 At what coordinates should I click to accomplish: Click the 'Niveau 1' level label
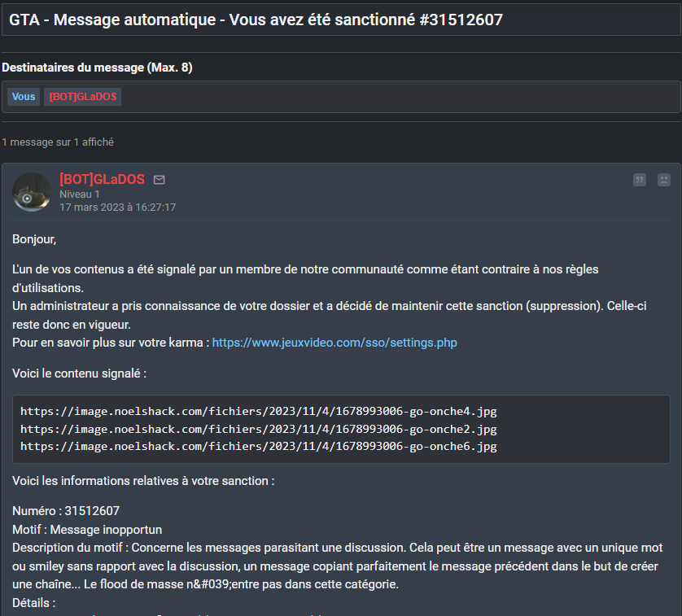80,194
